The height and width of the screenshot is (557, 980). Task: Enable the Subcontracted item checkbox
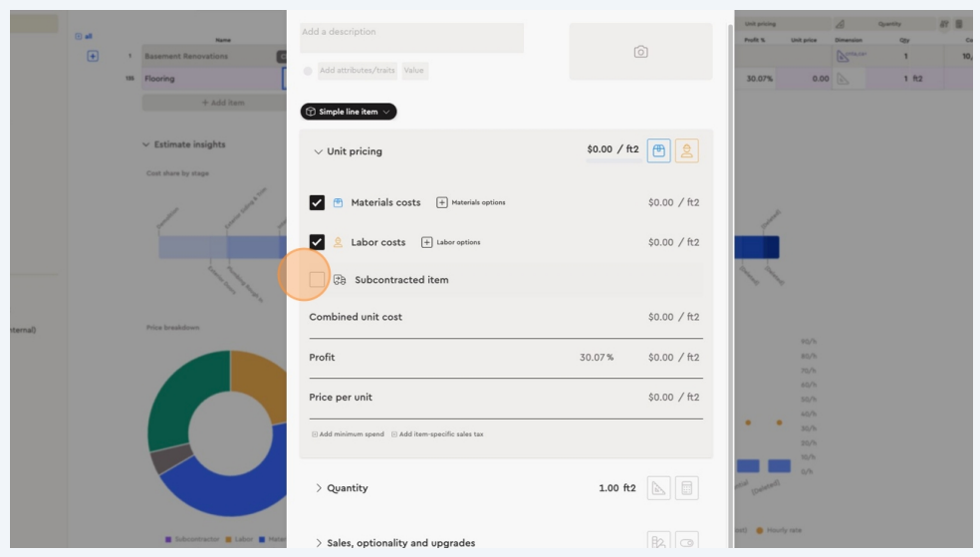(x=317, y=280)
